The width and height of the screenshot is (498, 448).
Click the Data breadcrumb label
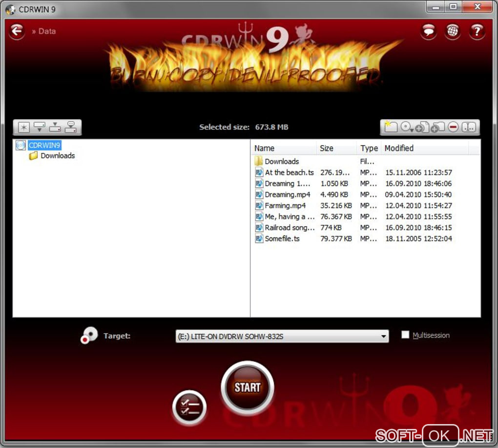47,31
